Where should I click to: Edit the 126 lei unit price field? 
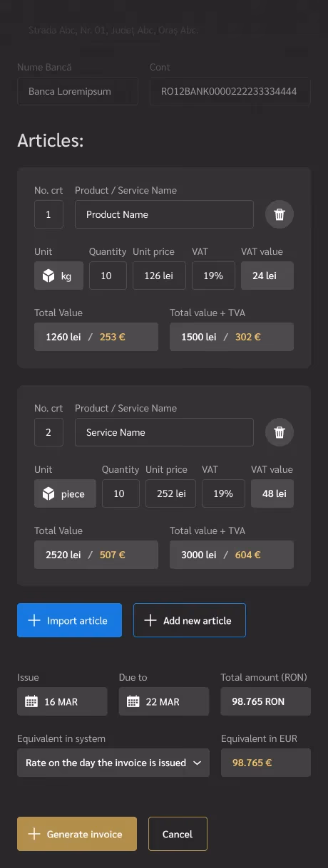(159, 276)
